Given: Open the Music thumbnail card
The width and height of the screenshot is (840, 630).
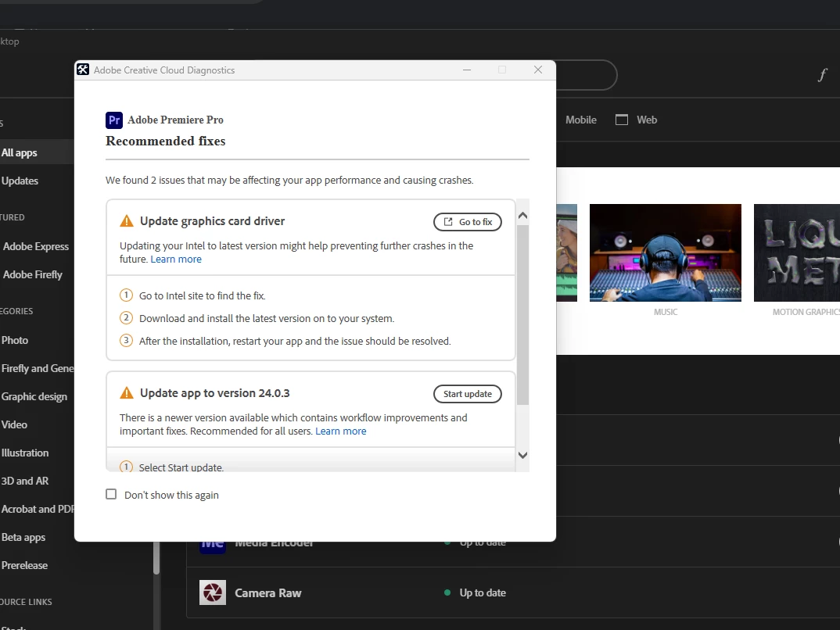Looking at the screenshot, I should point(666,252).
